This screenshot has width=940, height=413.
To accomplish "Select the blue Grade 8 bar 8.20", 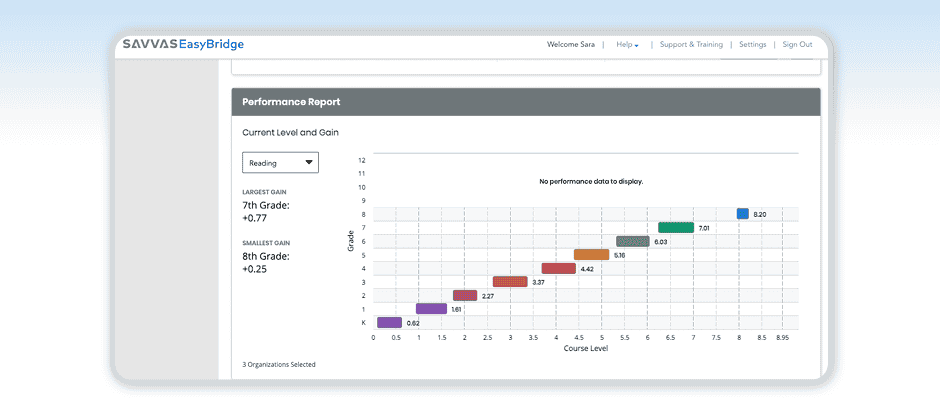I will pyautogui.click(x=742, y=214).
